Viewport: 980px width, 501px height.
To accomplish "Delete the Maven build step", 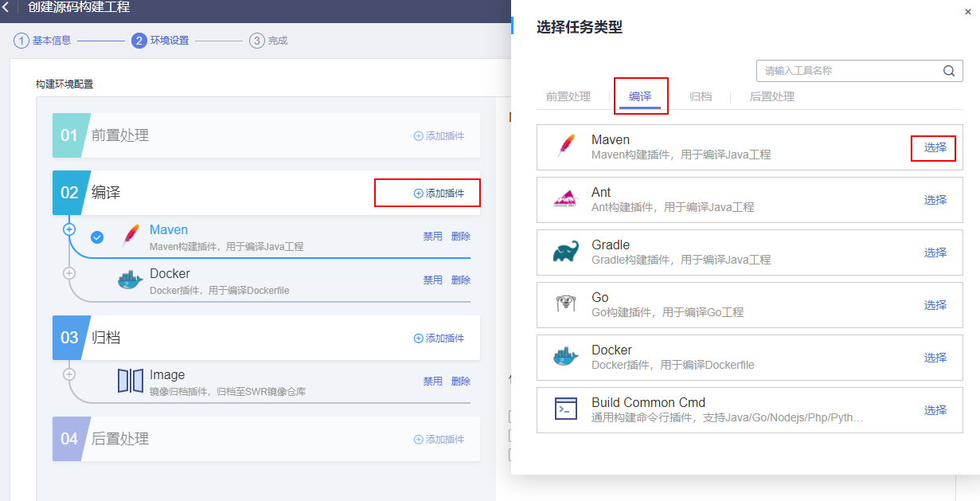I will [461, 237].
